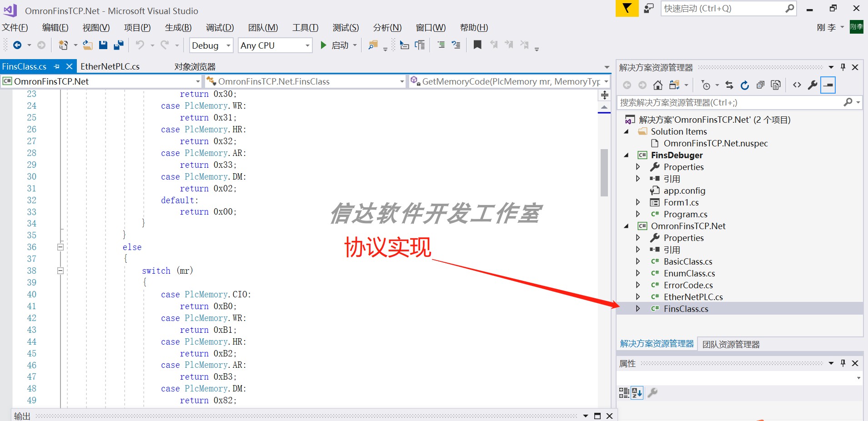Click the feedback icon beside Quick Launch
The image size is (868, 421).
click(649, 8)
